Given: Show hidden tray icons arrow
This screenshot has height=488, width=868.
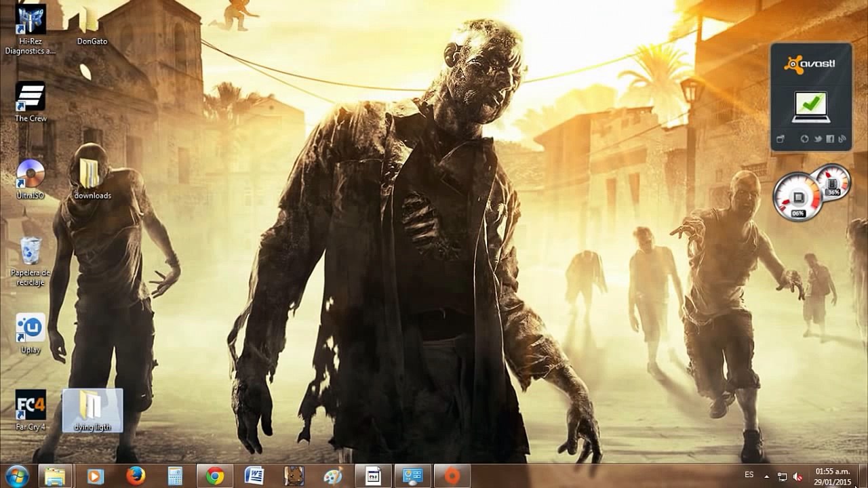Looking at the screenshot, I should tap(767, 476).
